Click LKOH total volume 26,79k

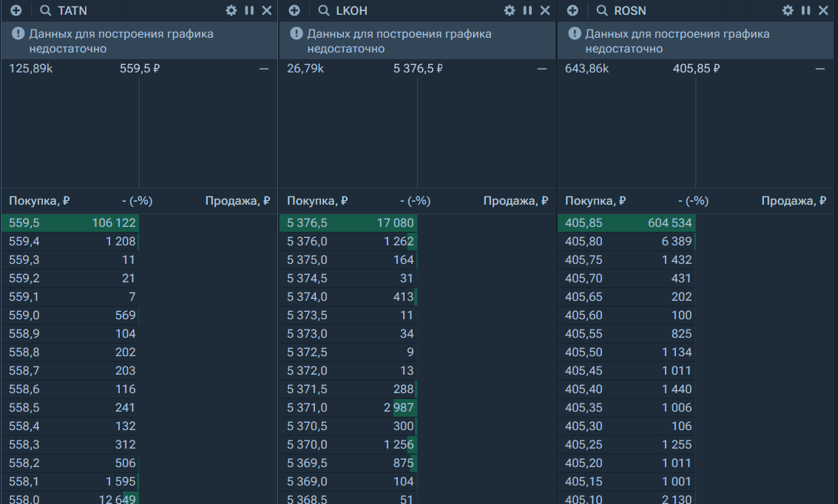[305, 69]
